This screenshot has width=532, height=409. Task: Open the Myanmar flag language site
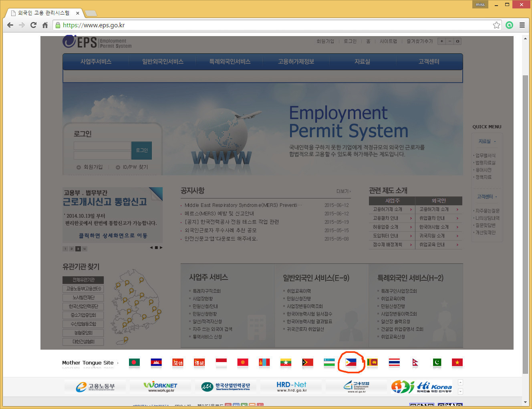pyautogui.click(x=286, y=362)
